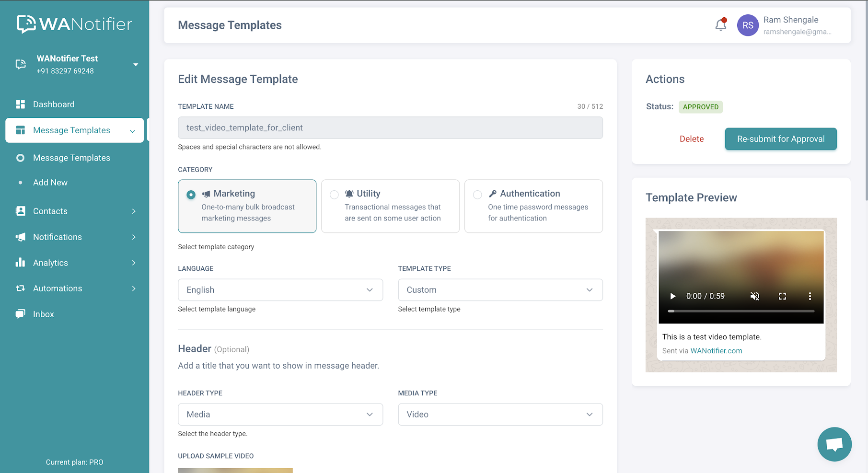The image size is (868, 473).
Task: Click the template name input field
Action: (390, 127)
